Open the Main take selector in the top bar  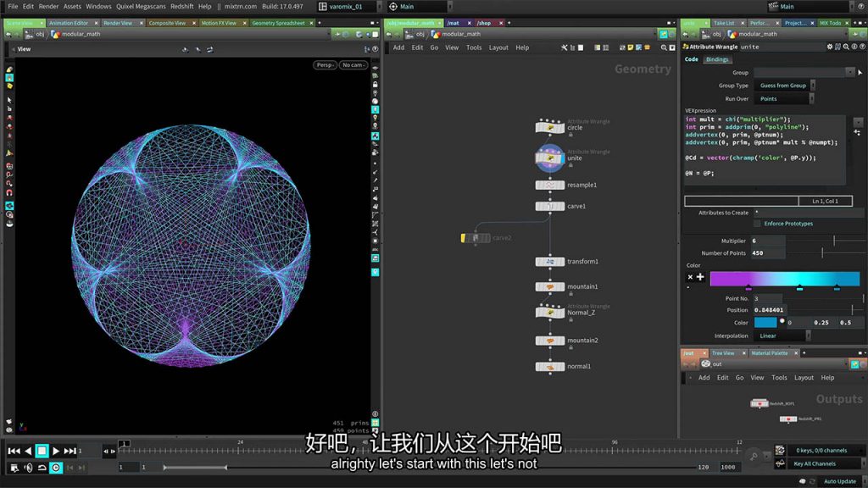pyautogui.click(x=810, y=6)
